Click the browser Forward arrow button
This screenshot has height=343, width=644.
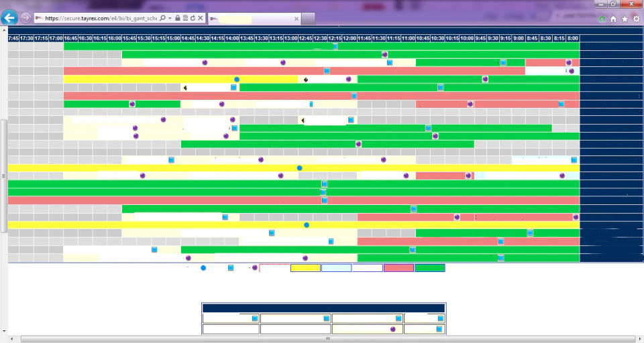(25, 18)
